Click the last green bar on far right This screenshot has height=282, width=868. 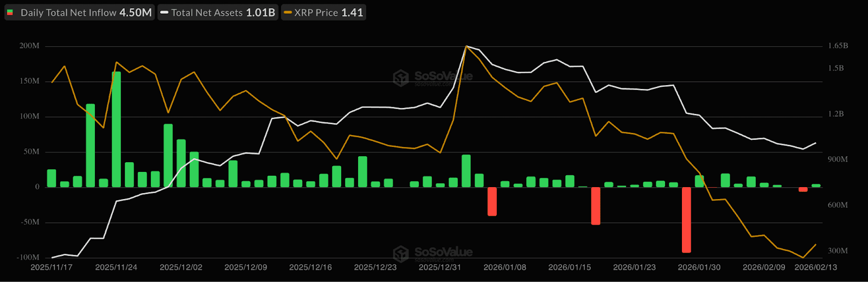pyautogui.click(x=816, y=185)
